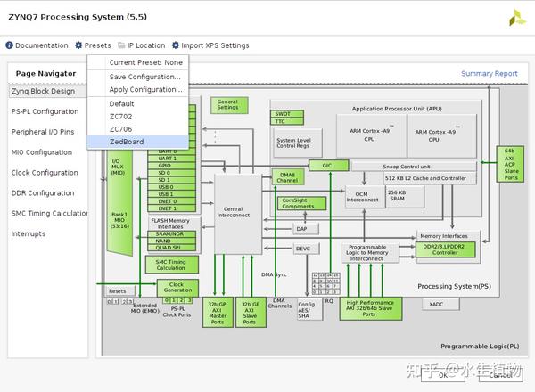The width and height of the screenshot is (535, 392).
Task: Open DDR Configuration page
Action: pyautogui.click(x=43, y=193)
